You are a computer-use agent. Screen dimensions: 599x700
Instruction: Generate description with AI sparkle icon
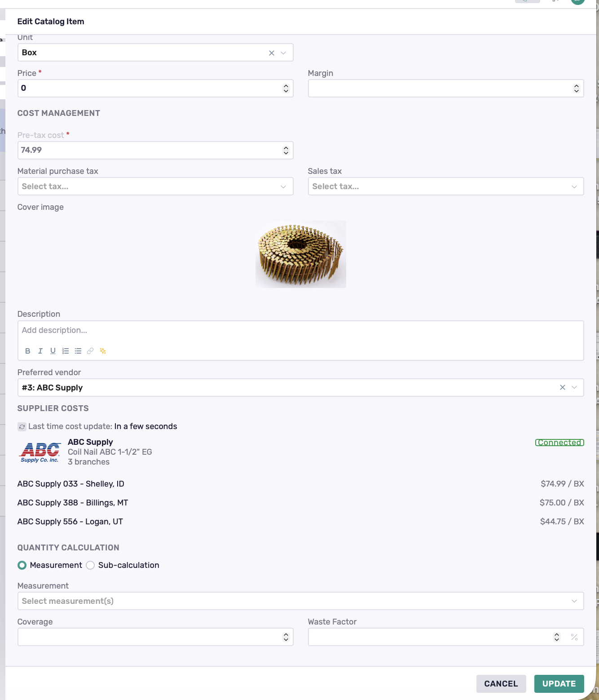click(x=103, y=351)
